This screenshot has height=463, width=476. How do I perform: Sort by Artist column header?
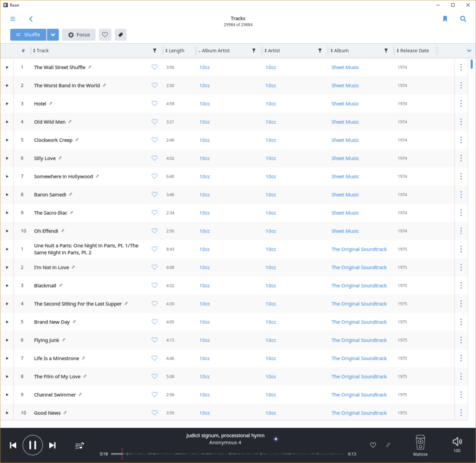[272, 51]
